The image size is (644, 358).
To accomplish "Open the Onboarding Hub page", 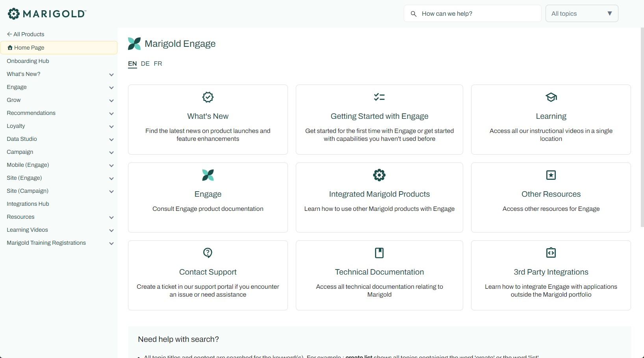I will (28, 61).
